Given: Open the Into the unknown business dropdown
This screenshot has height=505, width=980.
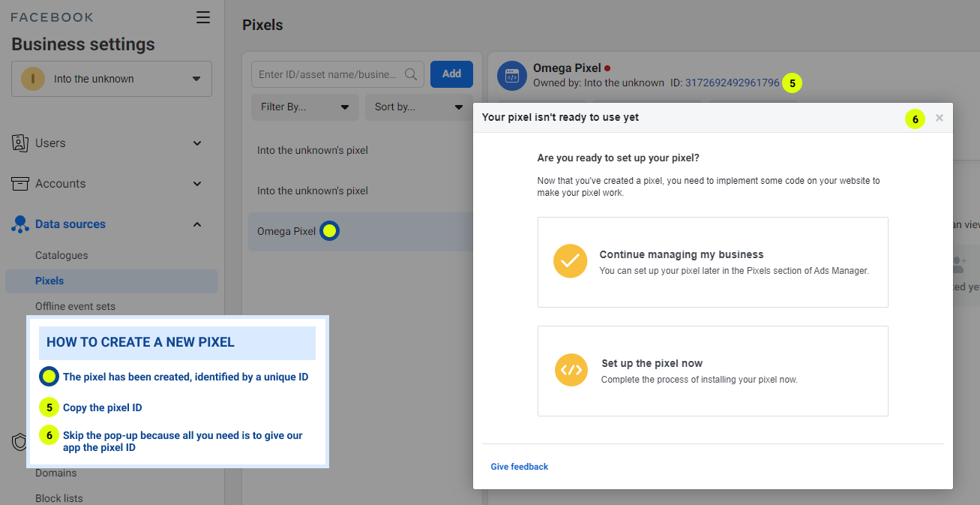Looking at the screenshot, I should point(112,79).
